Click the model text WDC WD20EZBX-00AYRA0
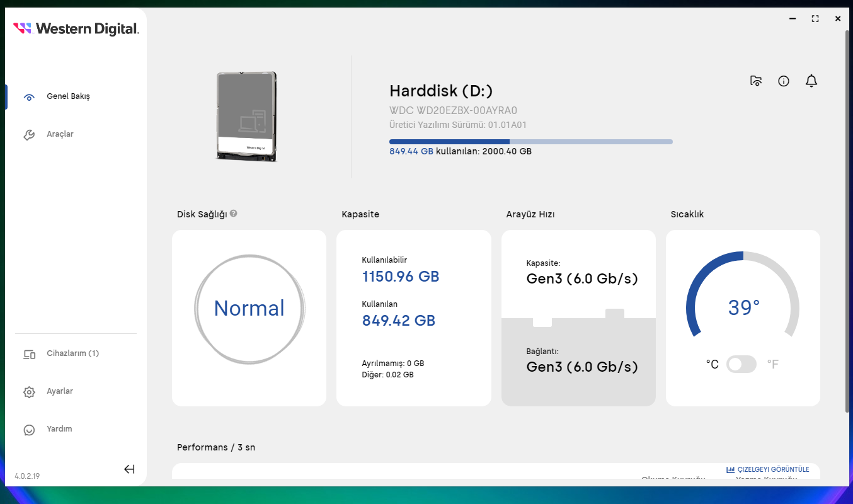The image size is (853, 504). 453,111
